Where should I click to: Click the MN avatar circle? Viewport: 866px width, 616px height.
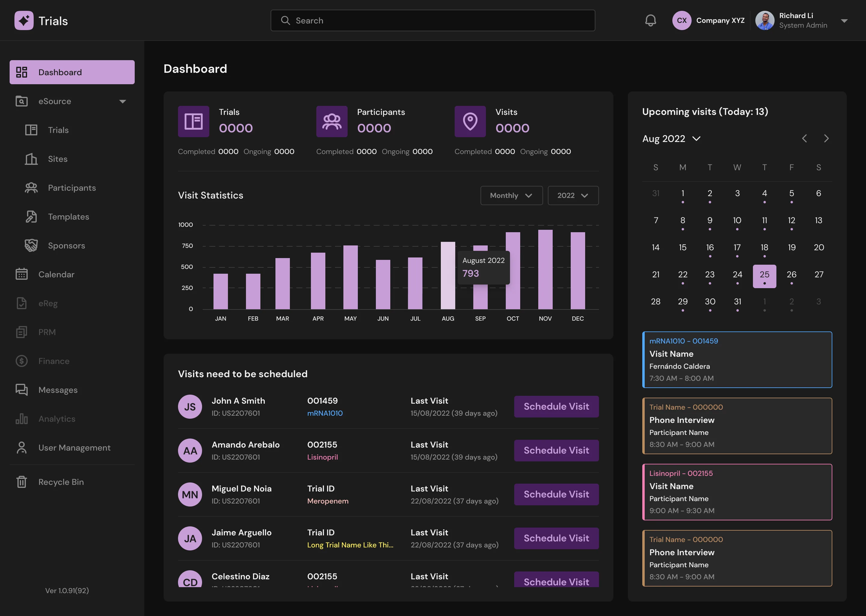pyautogui.click(x=190, y=494)
